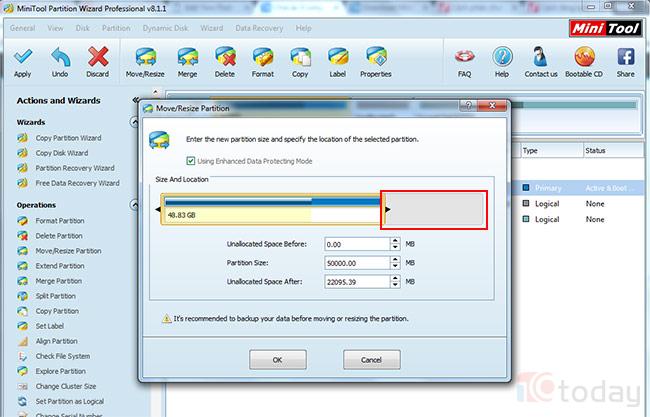This screenshot has width=650, height=417.
Task: Open the Partition menu
Action: click(116, 28)
